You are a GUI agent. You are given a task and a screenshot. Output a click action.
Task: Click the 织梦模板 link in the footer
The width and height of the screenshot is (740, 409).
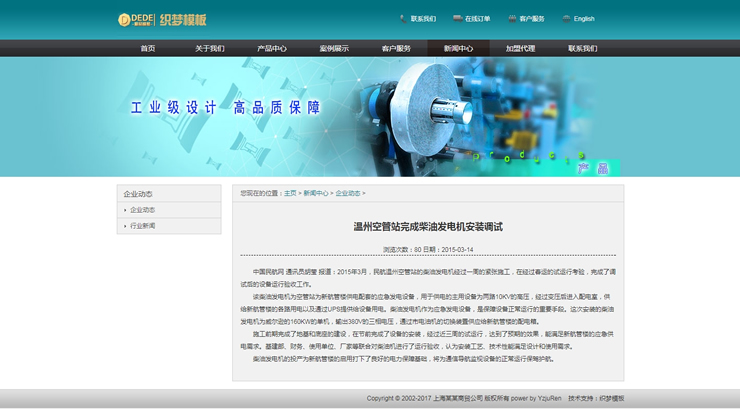(x=611, y=398)
